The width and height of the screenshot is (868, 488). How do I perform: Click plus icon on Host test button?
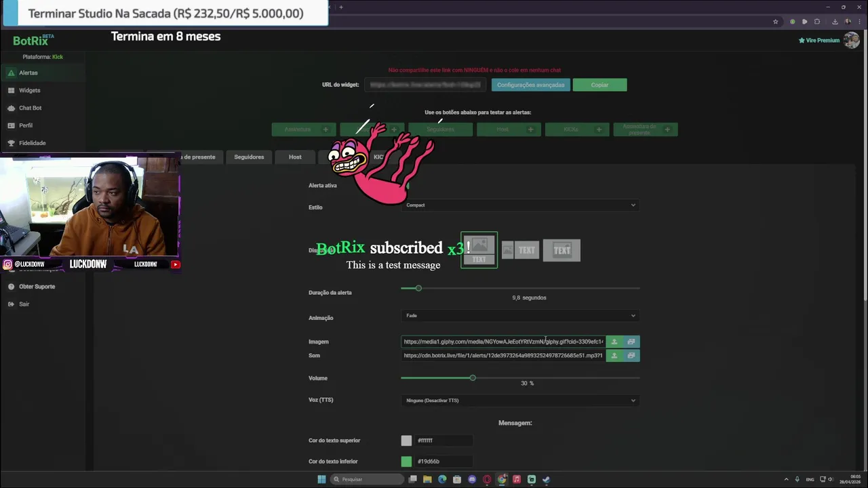[x=530, y=129]
